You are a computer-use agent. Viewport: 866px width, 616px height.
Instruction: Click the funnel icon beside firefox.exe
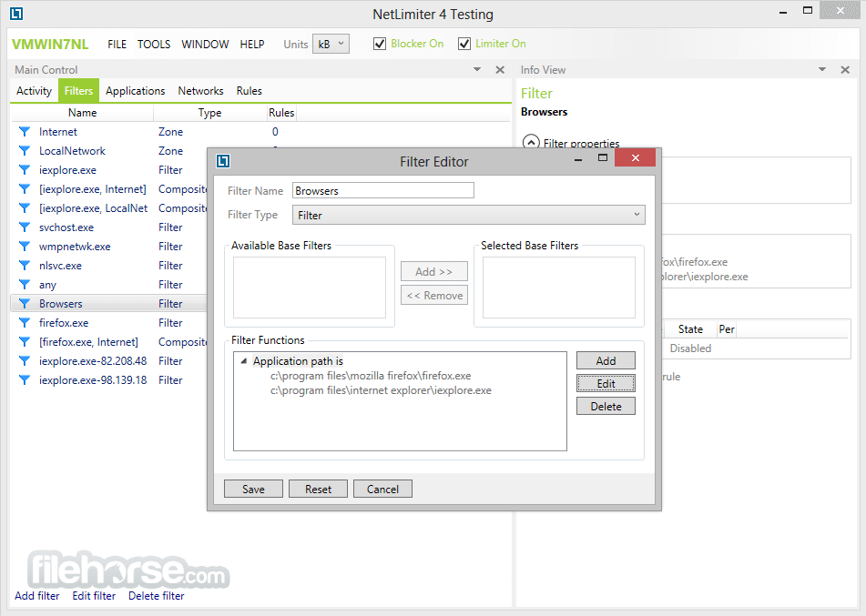pyautogui.click(x=25, y=322)
